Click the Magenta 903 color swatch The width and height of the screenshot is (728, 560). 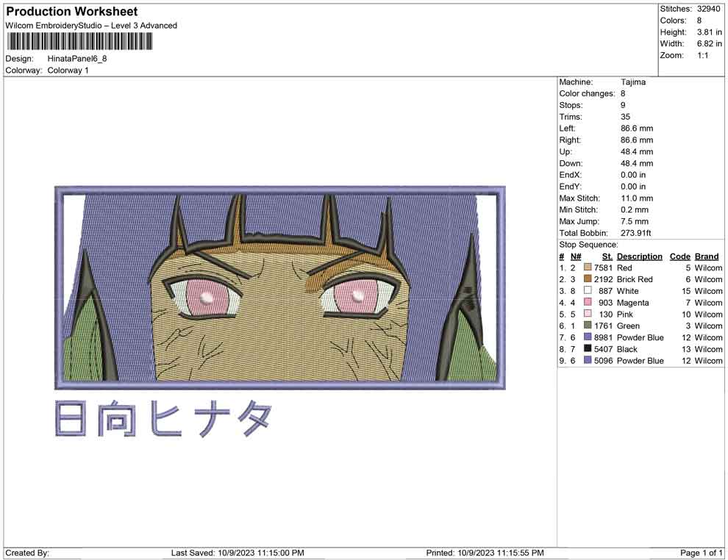point(588,303)
